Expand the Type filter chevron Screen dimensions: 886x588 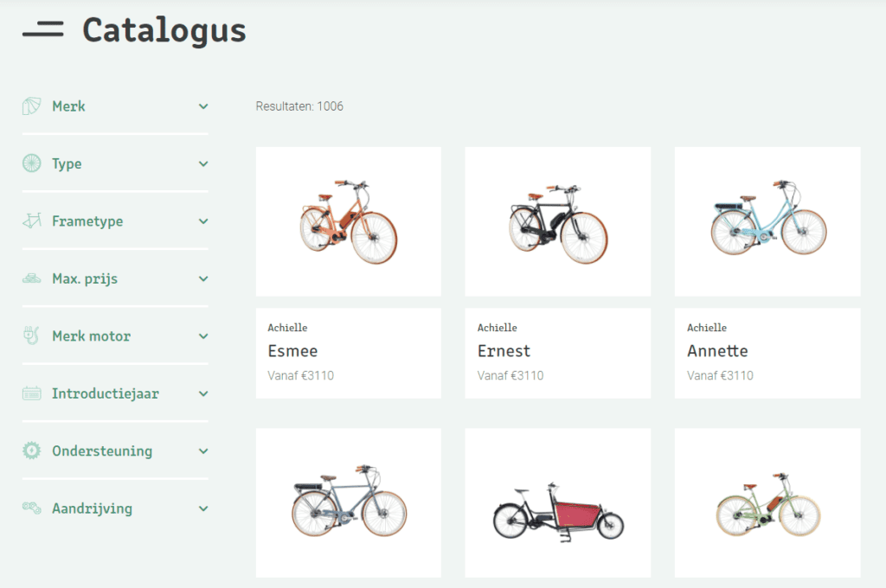[x=203, y=163]
